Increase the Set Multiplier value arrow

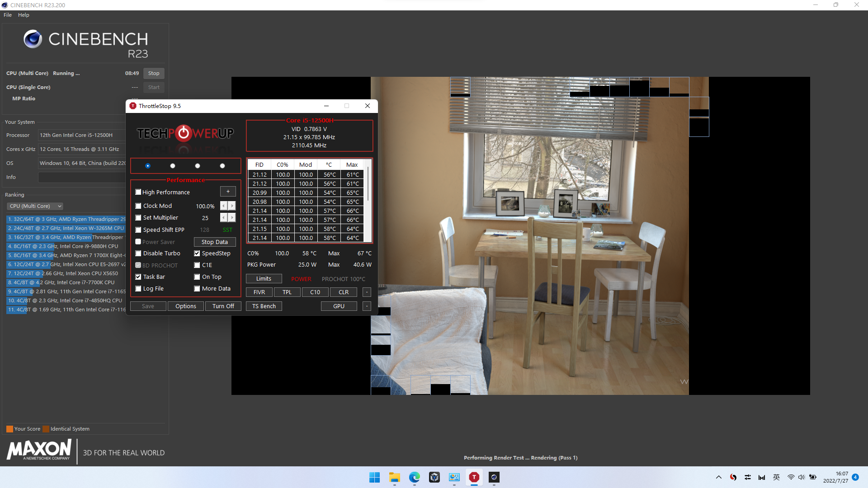(x=232, y=218)
